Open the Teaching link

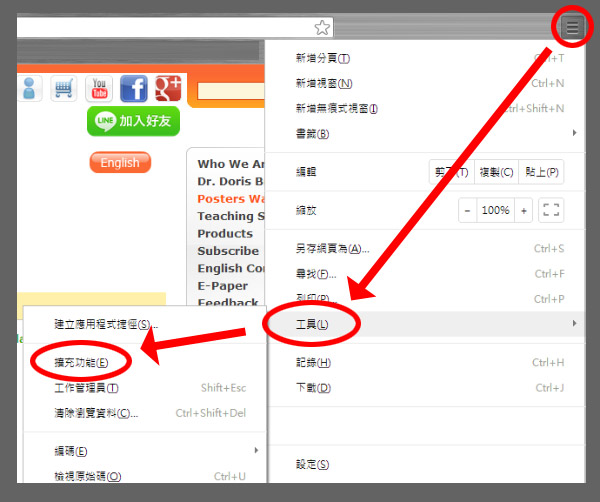pos(231,216)
